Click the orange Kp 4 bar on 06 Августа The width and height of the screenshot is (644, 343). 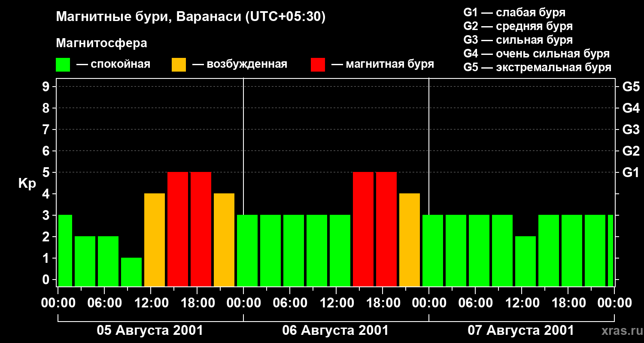tap(410, 240)
